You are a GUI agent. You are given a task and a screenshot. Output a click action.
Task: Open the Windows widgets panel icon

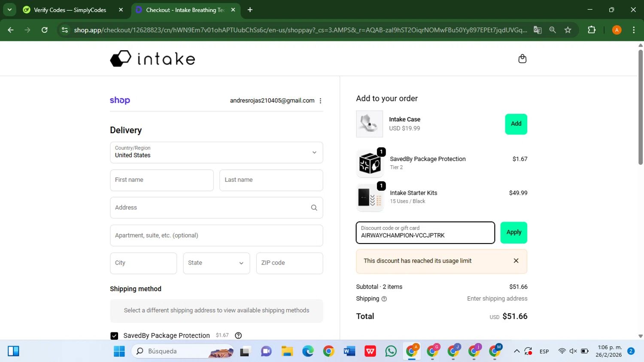[x=13, y=351]
